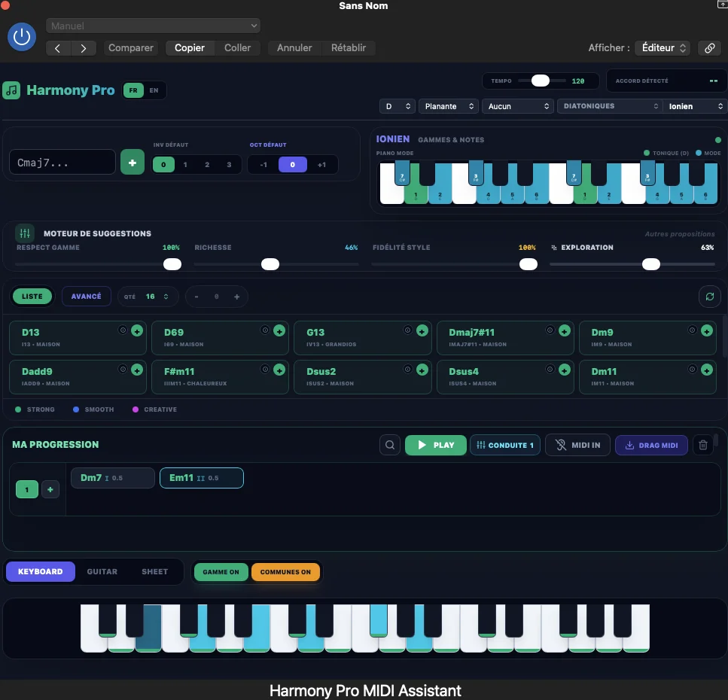
Task: Click the Annuler button
Action: 294,48
